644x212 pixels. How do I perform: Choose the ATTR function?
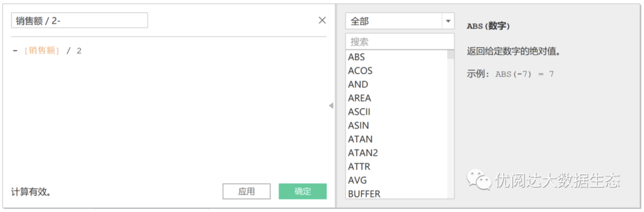[x=359, y=167]
